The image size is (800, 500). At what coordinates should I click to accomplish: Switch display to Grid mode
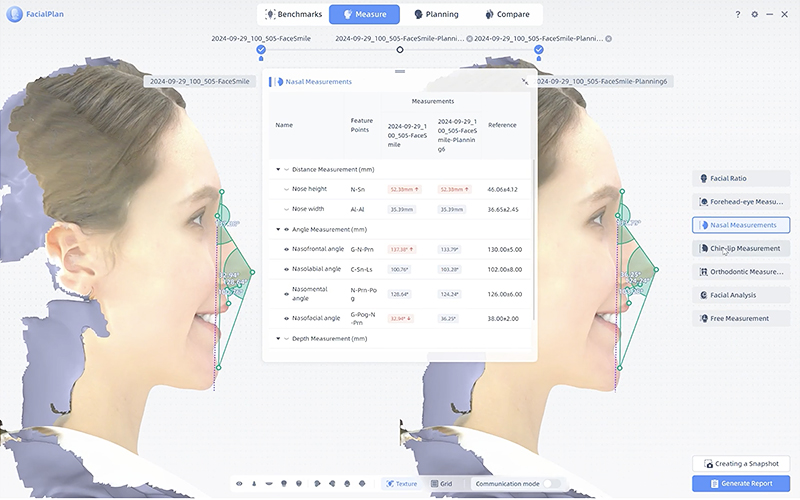[441, 483]
